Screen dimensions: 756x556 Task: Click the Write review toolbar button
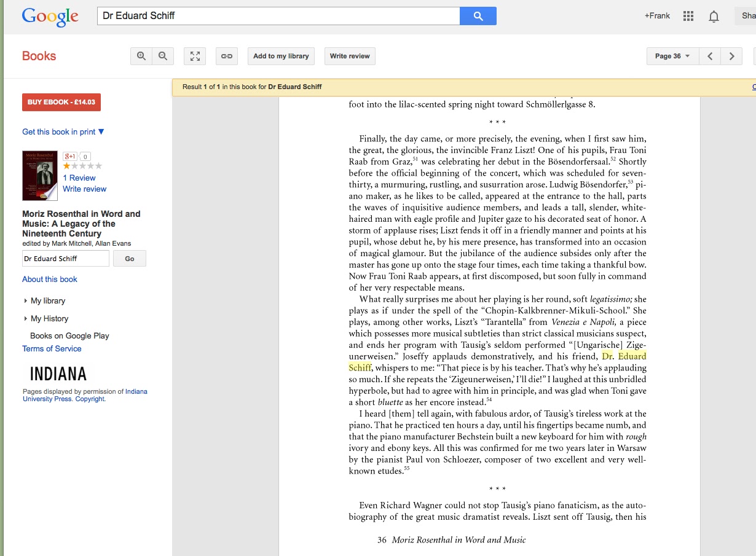(350, 56)
